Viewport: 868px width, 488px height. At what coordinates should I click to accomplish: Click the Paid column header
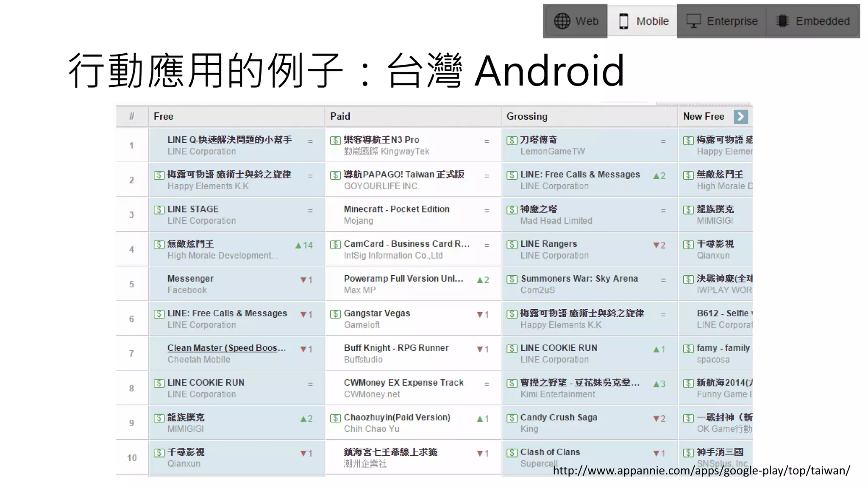click(x=340, y=116)
